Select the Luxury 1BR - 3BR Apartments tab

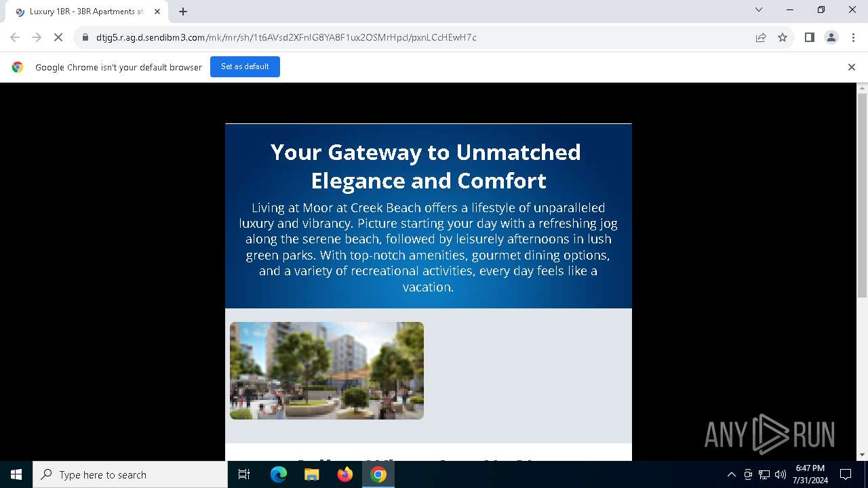86,12
